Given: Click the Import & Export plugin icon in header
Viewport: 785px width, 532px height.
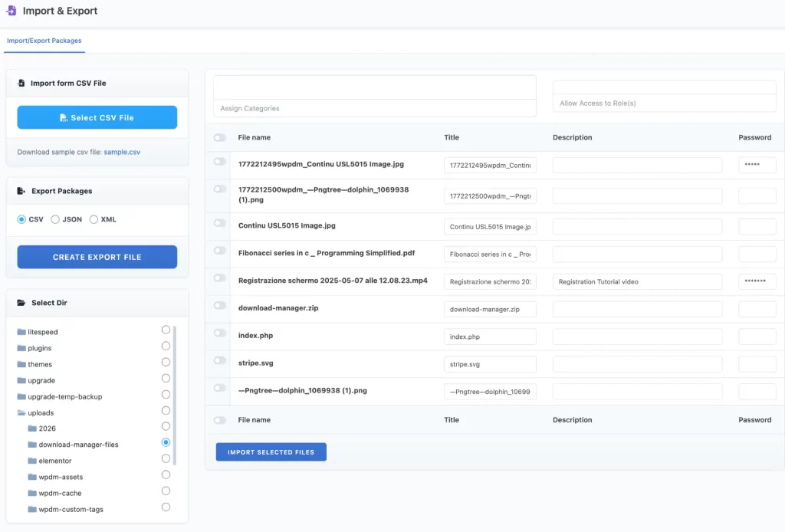Looking at the screenshot, I should pos(11,11).
